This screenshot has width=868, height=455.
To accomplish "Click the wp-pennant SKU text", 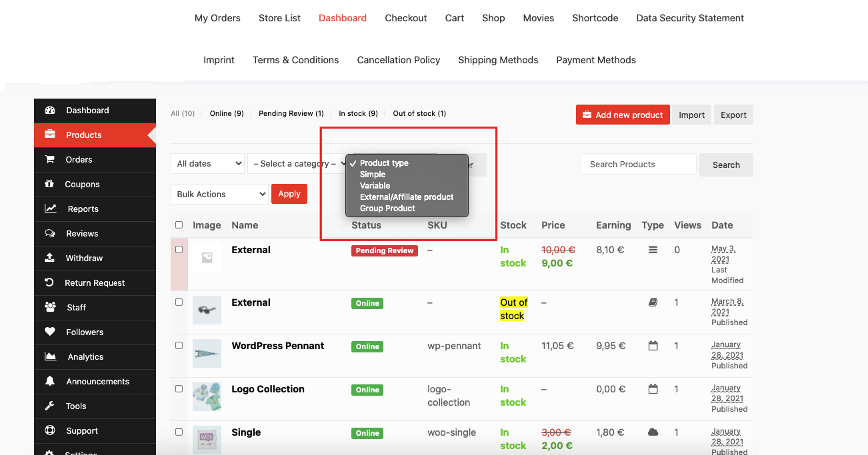I will click(x=454, y=346).
